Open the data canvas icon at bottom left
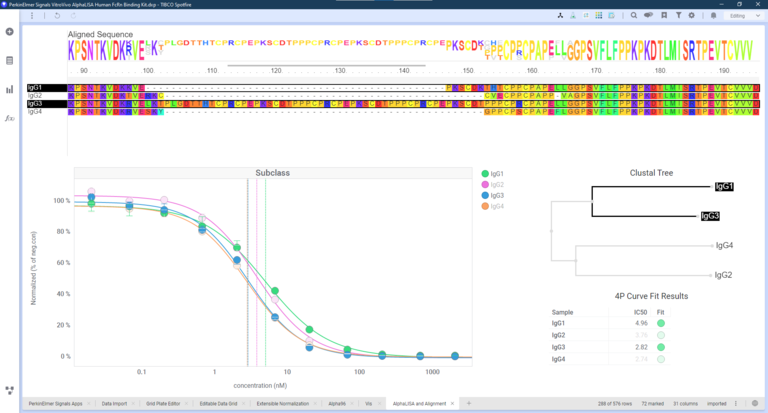This screenshot has width=768, height=413. 9,390
